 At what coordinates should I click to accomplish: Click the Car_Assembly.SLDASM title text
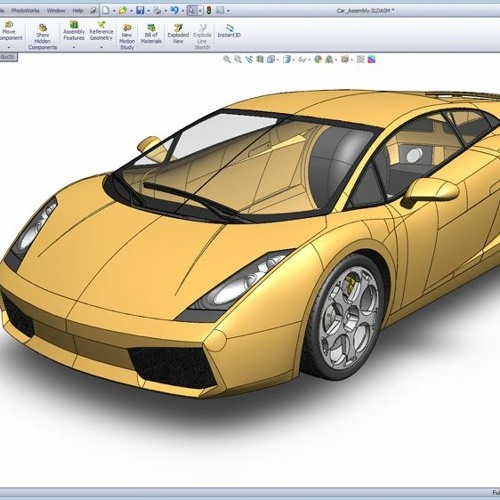click(x=365, y=11)
